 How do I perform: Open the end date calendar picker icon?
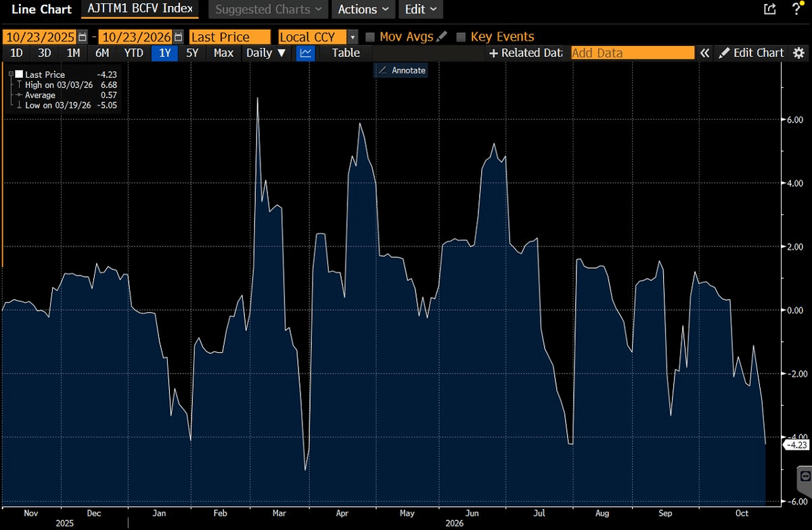click(x=178, y=37)
